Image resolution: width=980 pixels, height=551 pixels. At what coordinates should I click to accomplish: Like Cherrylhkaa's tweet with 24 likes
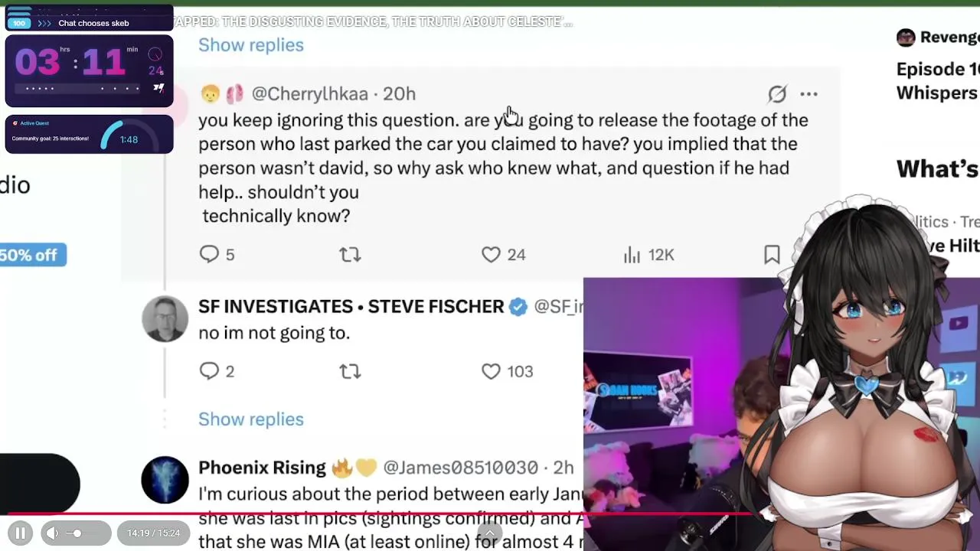491,254
